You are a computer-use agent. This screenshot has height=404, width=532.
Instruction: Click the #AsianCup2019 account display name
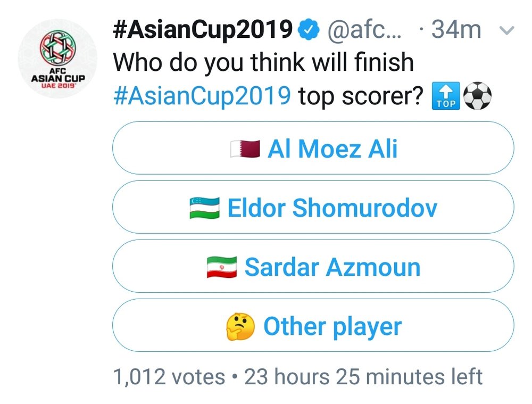tap(203, 29)
